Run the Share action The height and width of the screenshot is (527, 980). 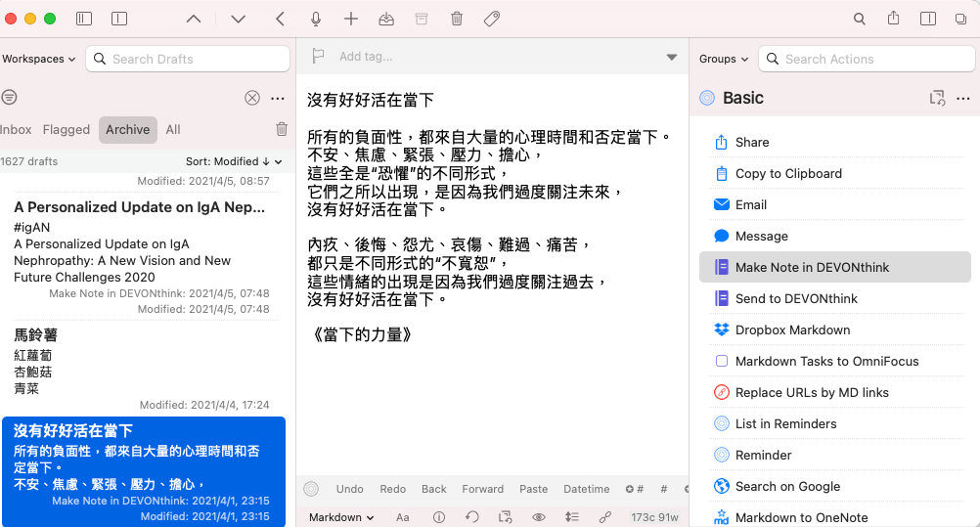pyautogui.click(x=835, y=142)
